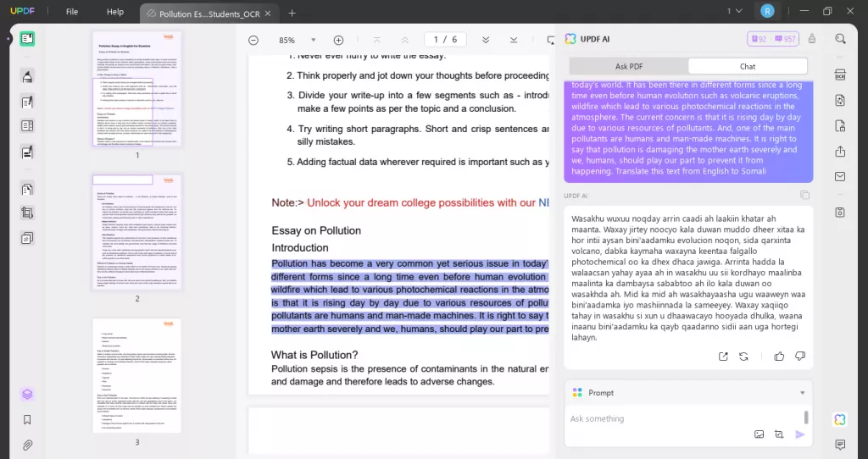The image size is (868, 459).
Task: Open the Organize Pages tool
Action: point(27,126)
